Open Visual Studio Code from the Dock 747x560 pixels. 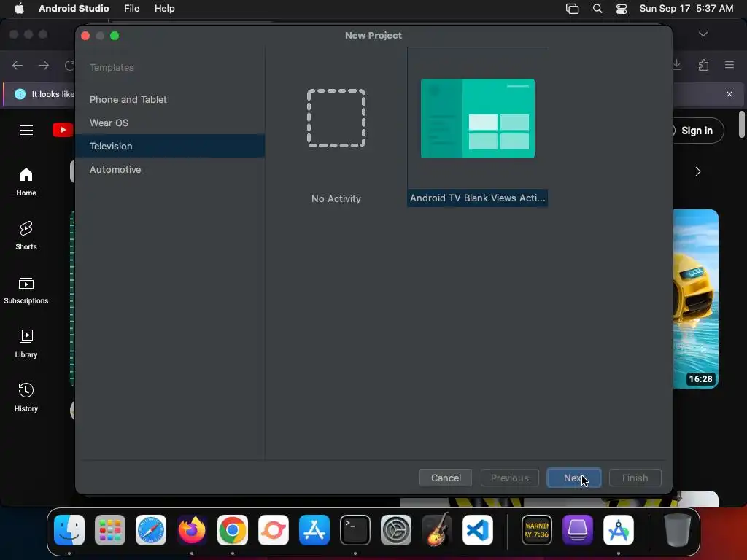click(478, 530)
